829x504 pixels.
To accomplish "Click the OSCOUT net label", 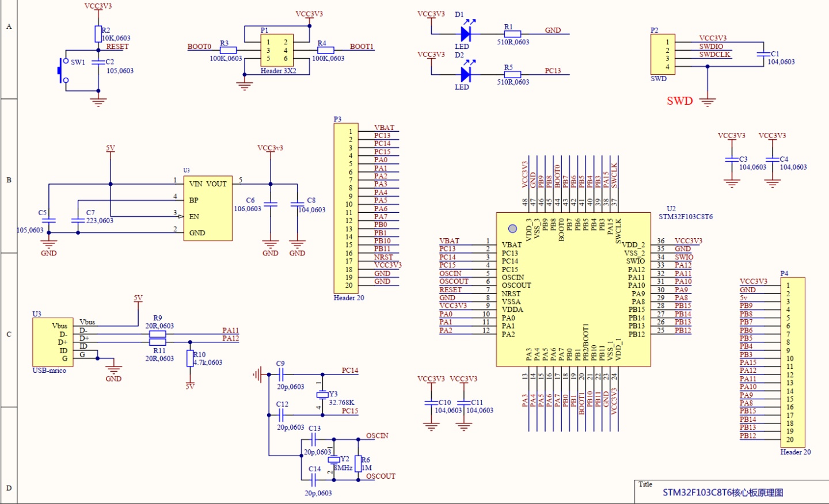I will point(380,476).
